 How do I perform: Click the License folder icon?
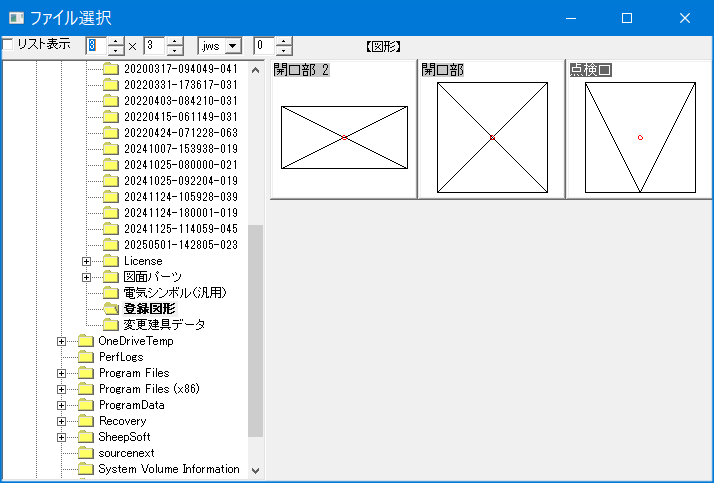[111, 261]
